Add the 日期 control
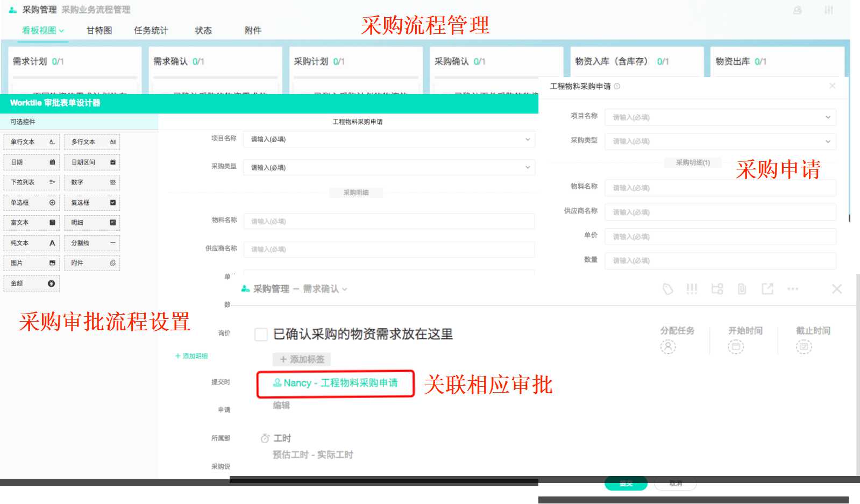Screen dimensions: 860x504 pos(32,162)
